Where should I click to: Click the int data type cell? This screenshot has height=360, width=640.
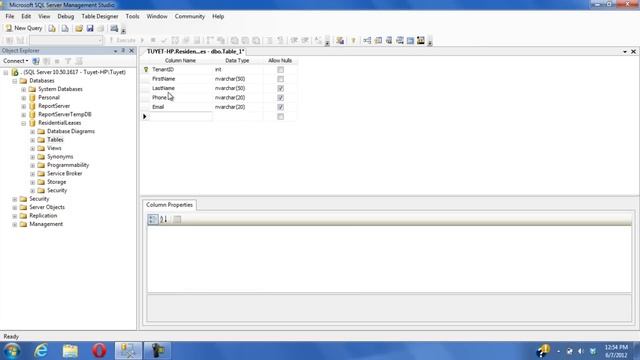(x=238, y=69)
